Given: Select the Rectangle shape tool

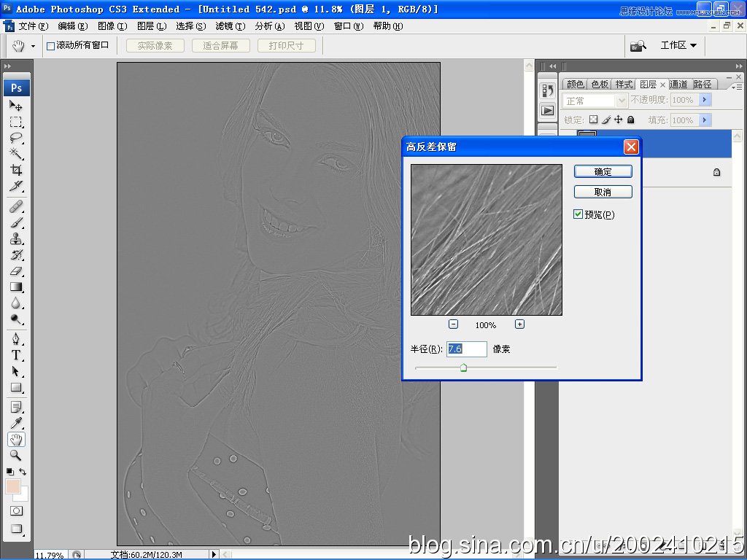Looking at the screenshot, I should click(x=16, y=388).
